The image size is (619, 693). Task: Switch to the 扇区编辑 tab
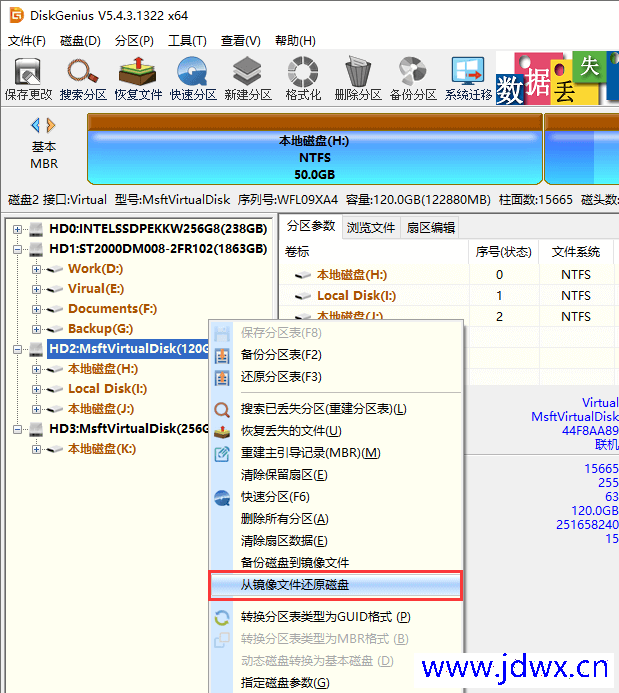click(430, 228)
